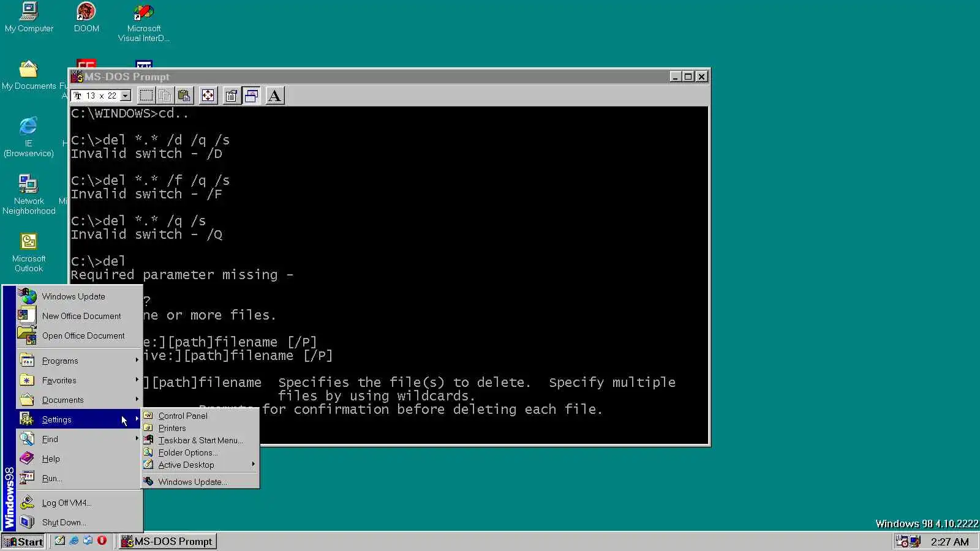Viewport: 980px width, 551px height.
Task: Select Network Neighborhood desktop icon
Action: 29,195
